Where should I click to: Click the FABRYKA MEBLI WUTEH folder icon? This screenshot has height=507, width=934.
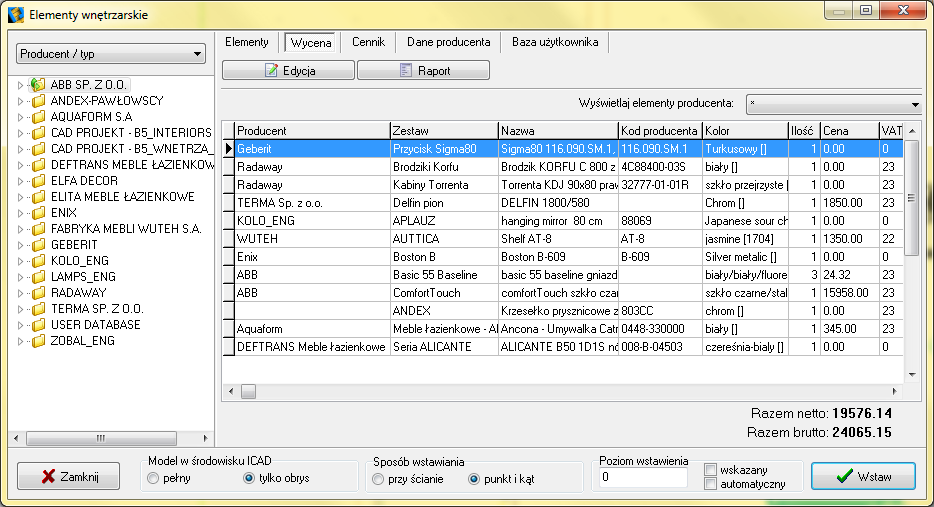(x=38, y=229)
